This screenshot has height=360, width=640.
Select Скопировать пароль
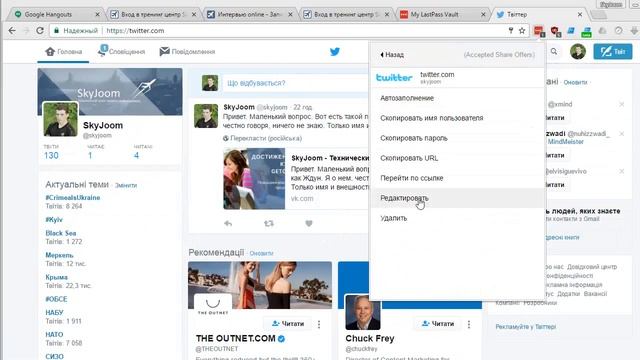[457, 138]
